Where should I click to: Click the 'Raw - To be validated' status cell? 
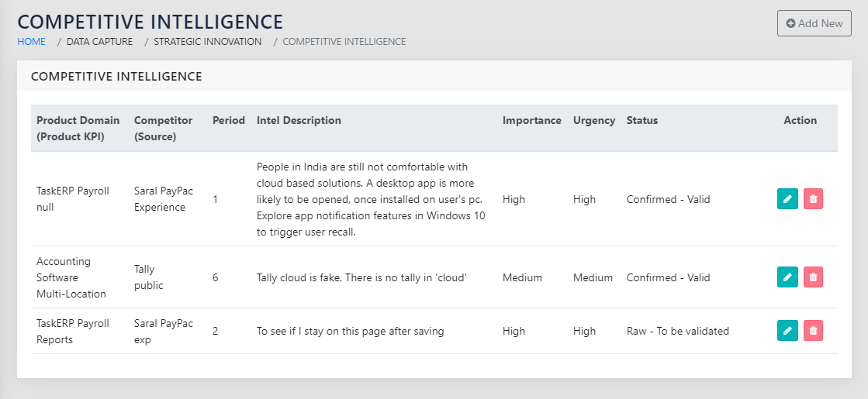coord(677,331)
